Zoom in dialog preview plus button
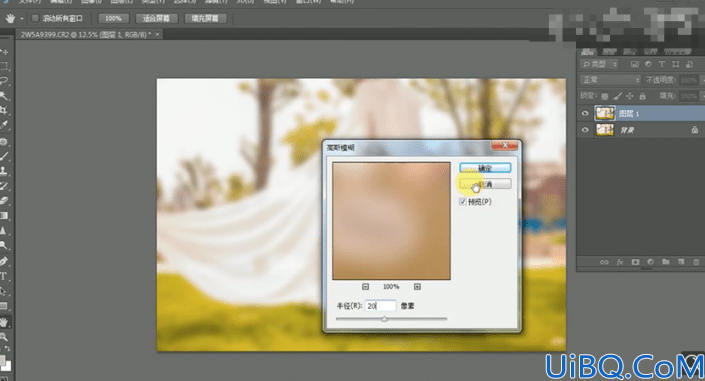Screen dimensions: 705x381 [417, 287]
